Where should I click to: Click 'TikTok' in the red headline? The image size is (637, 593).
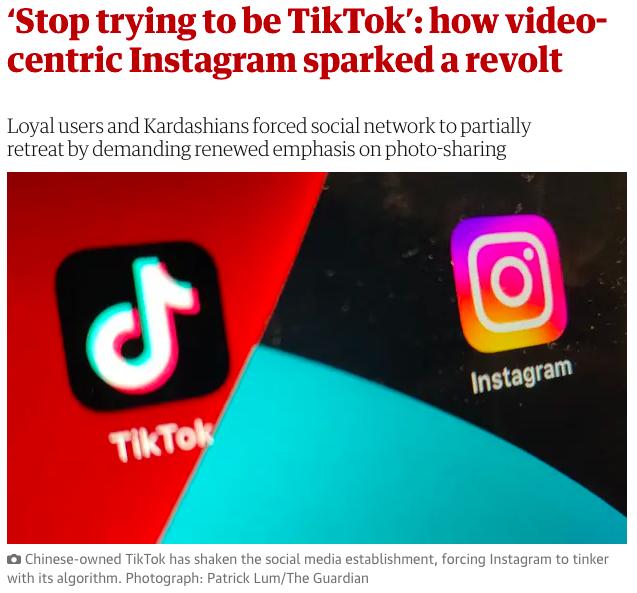point(351,20)
